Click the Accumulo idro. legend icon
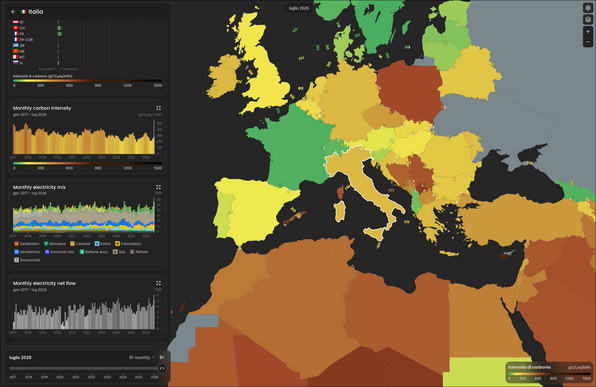Viewport: 596px width, 387px height. point(47,252)
